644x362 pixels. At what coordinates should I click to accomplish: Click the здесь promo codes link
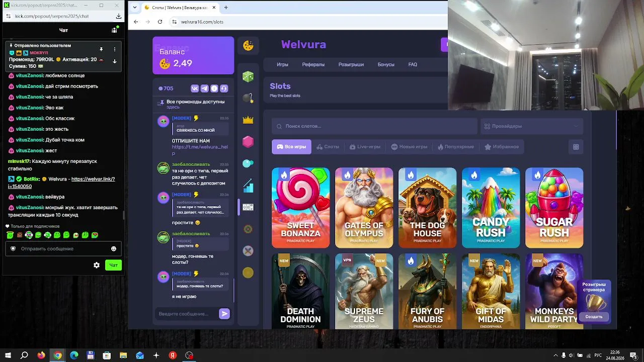click(173, 107)
